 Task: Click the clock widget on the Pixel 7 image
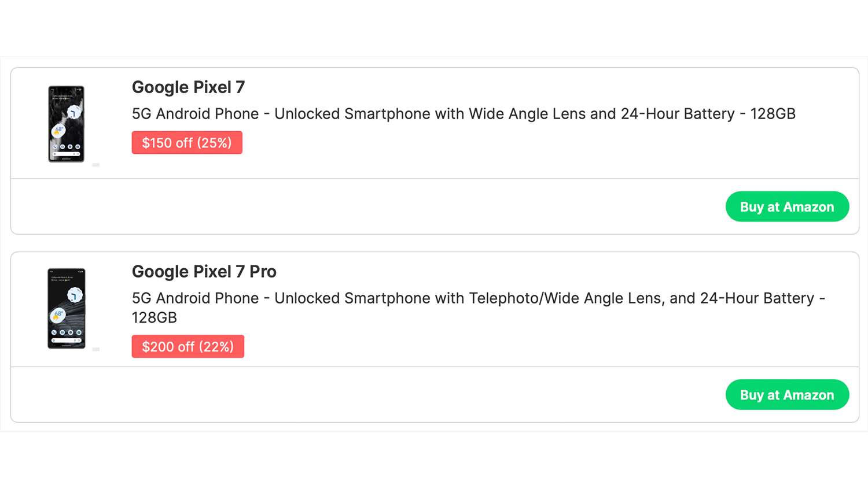tap(73, 113)
